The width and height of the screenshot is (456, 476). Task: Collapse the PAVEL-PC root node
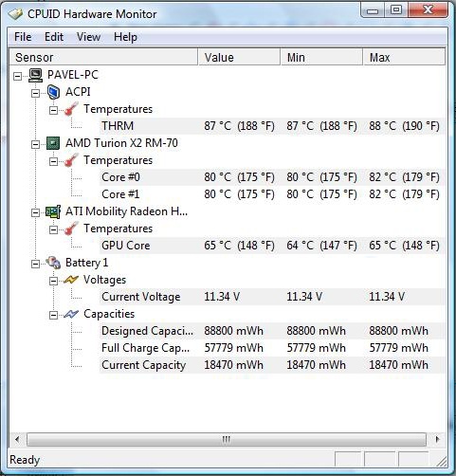tap(18, 76)
